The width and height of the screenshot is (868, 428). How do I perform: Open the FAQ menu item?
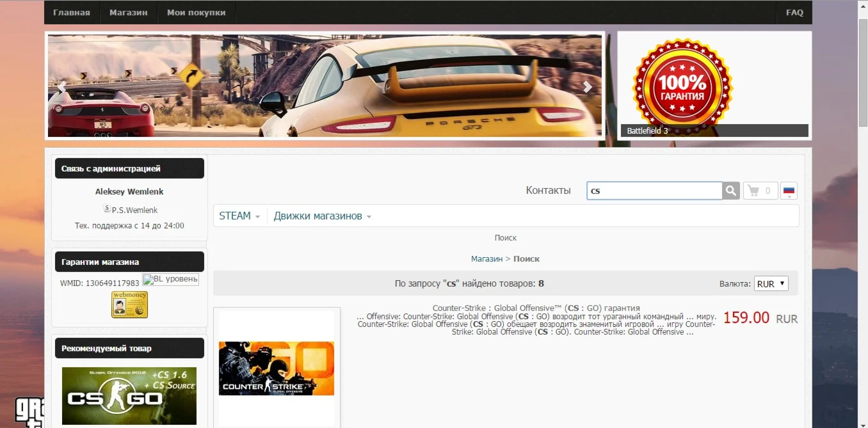tap(794, 13)
